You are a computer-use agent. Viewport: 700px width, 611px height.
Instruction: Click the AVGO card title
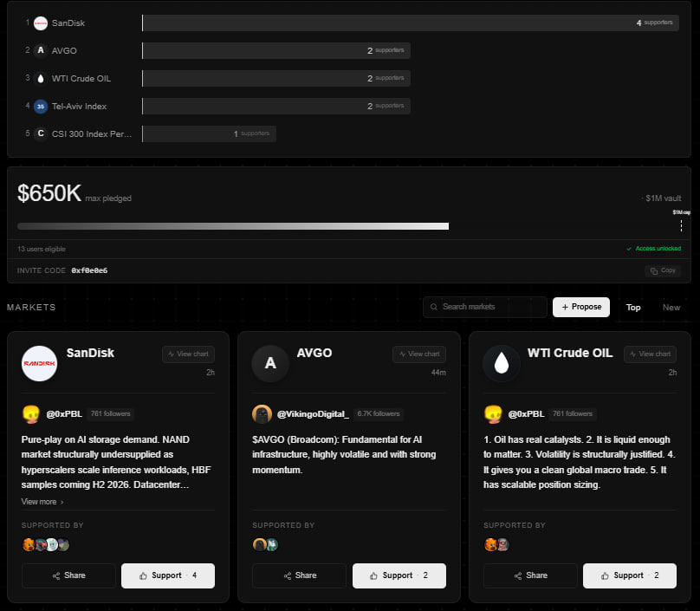[314, 353]
